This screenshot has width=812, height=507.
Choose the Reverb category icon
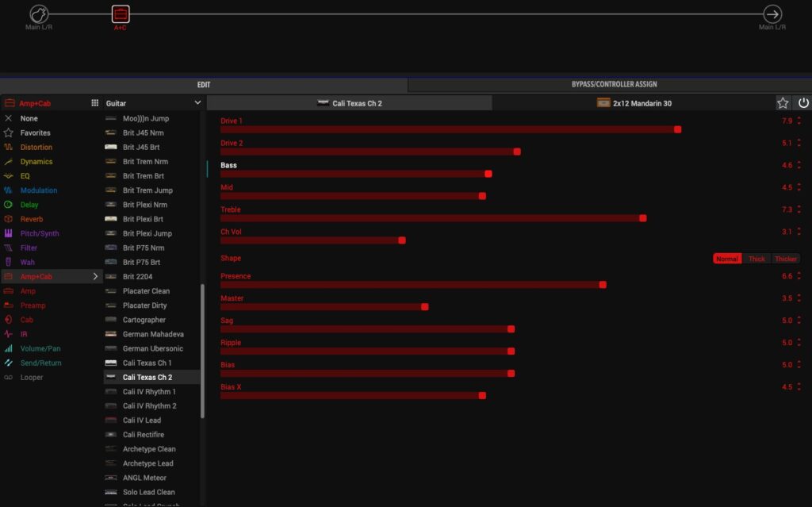[x=9, y=219]
